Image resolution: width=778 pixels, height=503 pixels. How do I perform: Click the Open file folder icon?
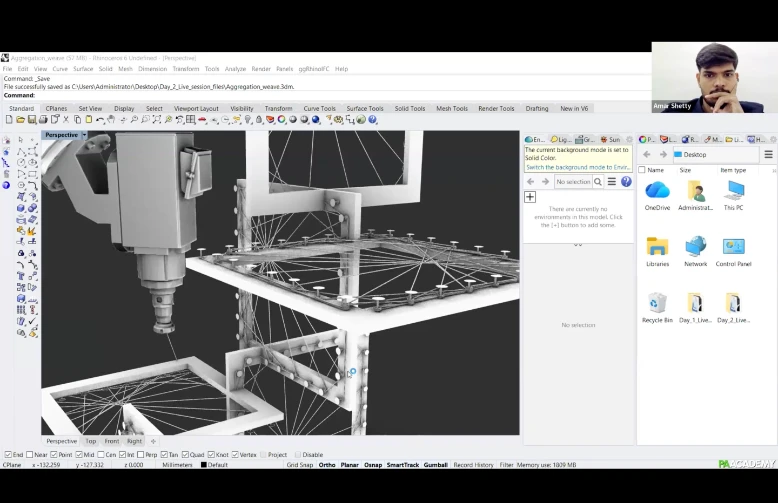coord(19,120)
